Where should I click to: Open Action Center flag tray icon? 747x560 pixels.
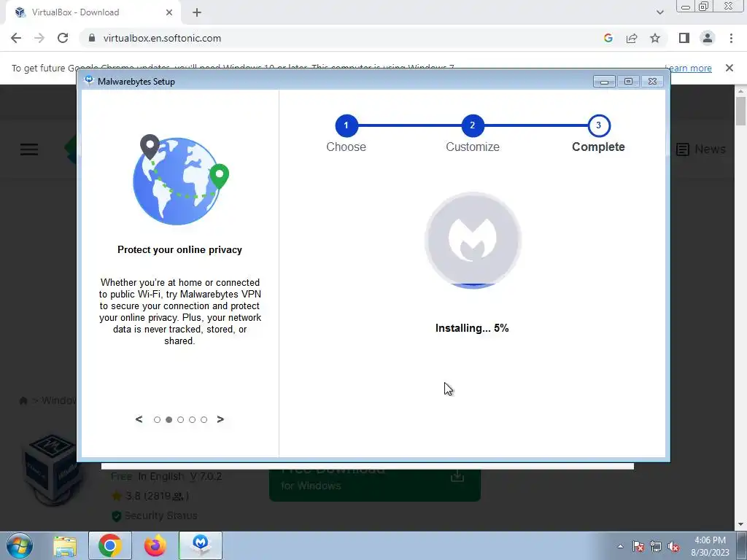[x=638, y=546]
